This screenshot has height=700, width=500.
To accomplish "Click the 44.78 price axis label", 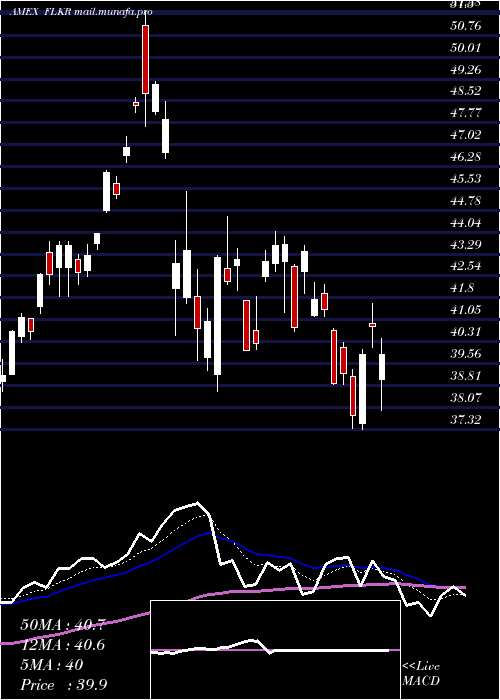I will click(x=466, y=200).
